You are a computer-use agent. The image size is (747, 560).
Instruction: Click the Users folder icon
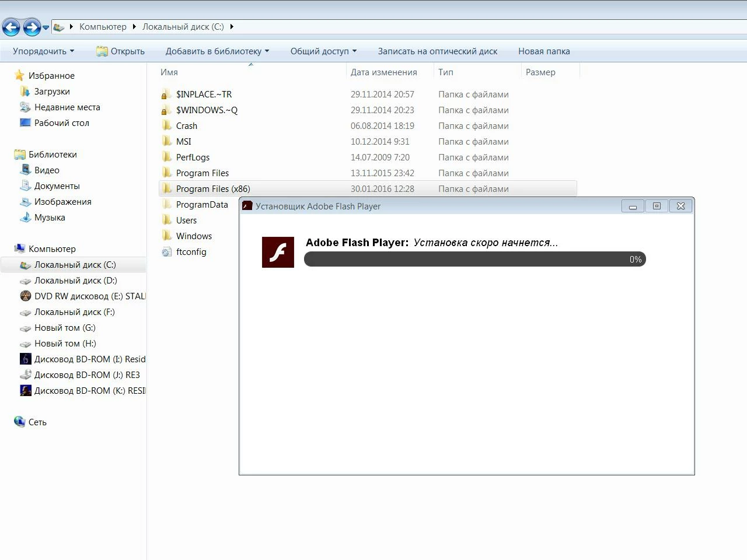pos(166,220)
